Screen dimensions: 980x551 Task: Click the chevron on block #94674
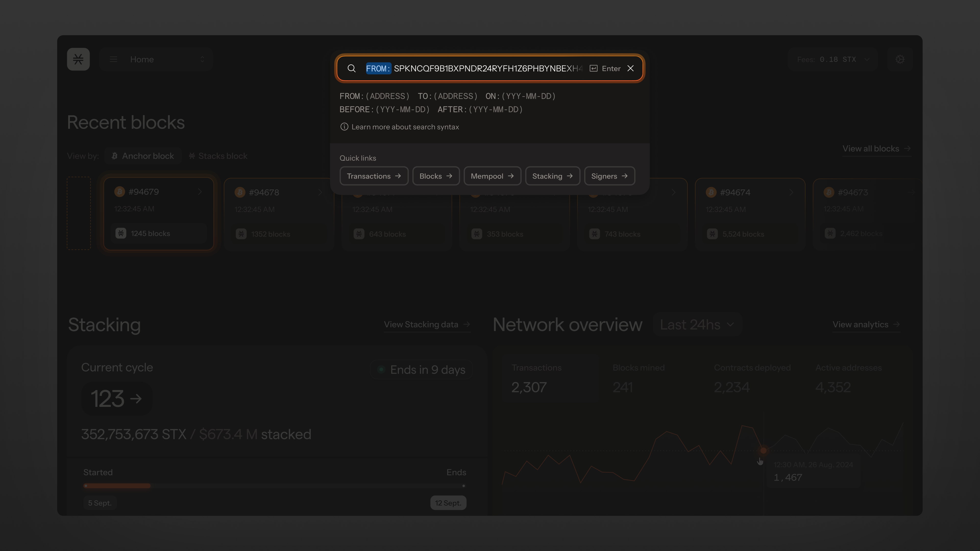791,192
